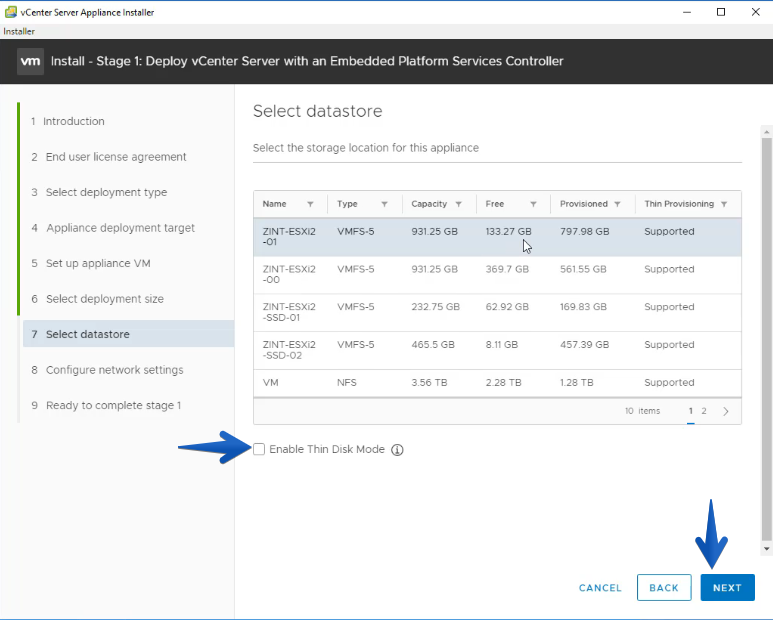Close the vCenter installer window
This screenshot has height=620, width=773.
(x=755, y=12)
